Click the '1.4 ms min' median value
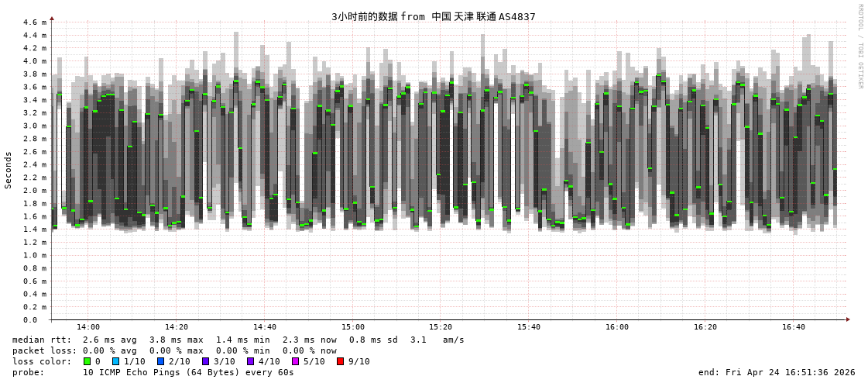868x383 pixels. coord(242,340)
